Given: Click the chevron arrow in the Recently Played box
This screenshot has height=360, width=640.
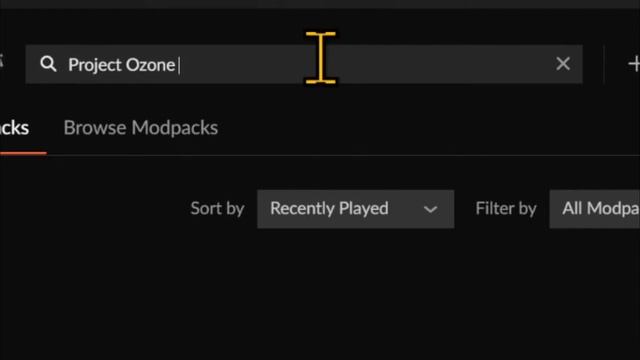Looking at the screenshot, I should [x=430, y=210].
